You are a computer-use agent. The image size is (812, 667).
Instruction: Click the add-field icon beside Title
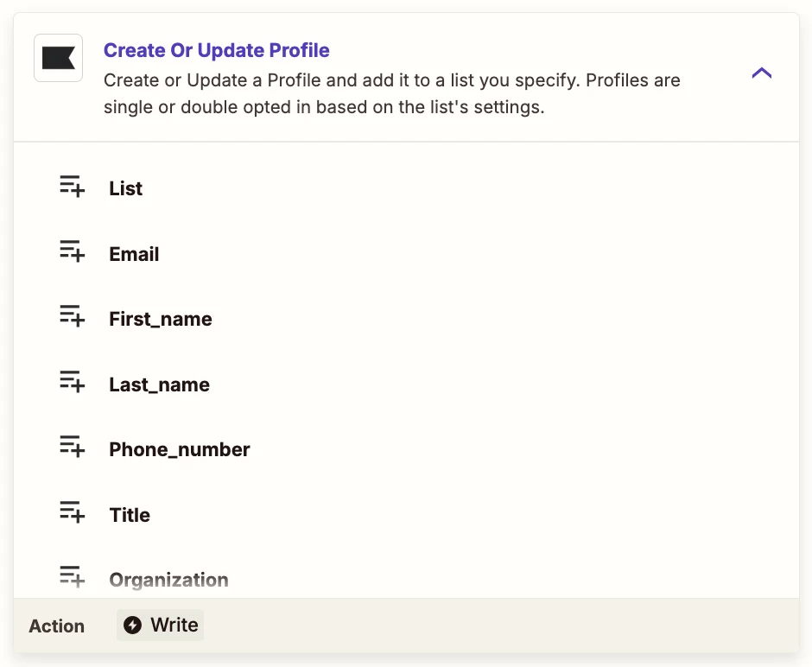(x=72, y=512)
